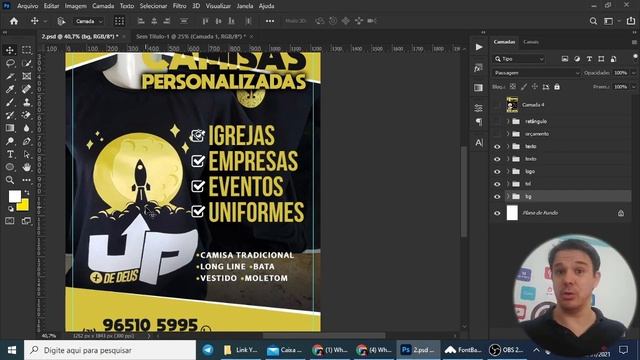Select the Brush tool

[x=10, y=102]
